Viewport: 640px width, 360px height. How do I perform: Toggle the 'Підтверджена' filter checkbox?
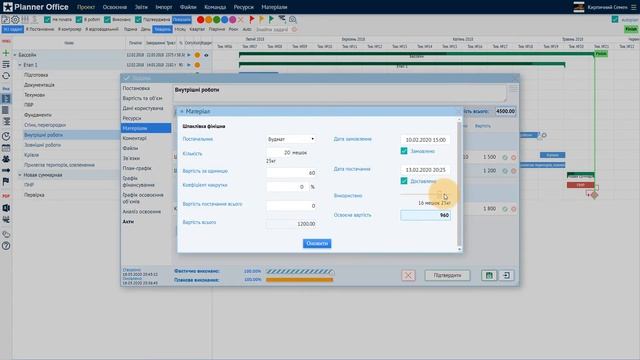[x=138, y=19]
